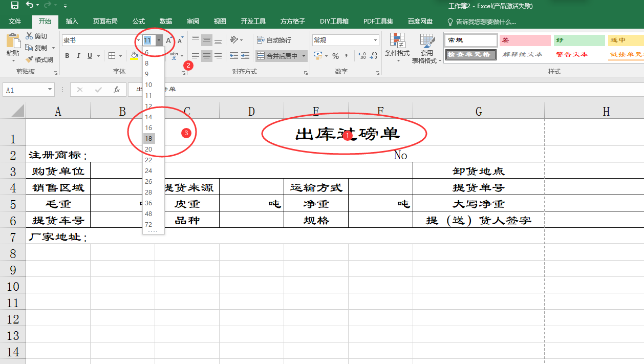Switch to the 开发工具 tab
This screenshot has height=364, width=644.
point(253,22)
